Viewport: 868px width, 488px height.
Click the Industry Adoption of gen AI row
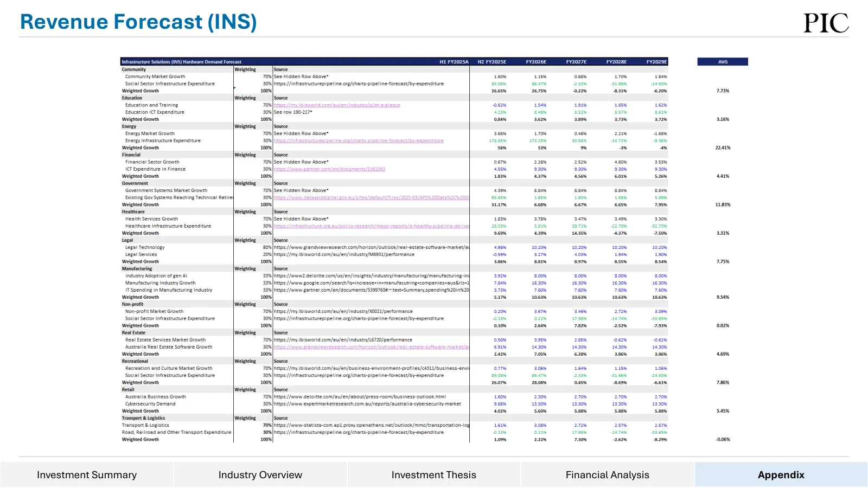(x=156, y=275)
